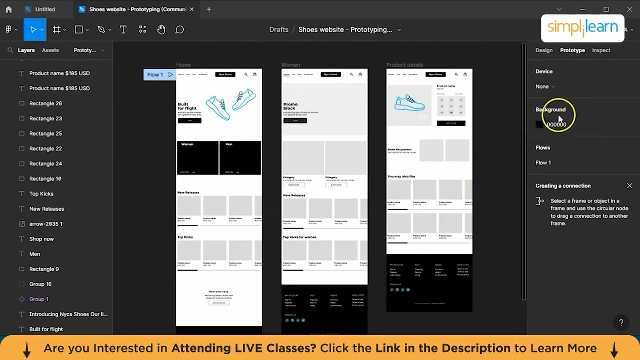Click the new tab plus icon
Screen dimensions: 640x360
209,9
